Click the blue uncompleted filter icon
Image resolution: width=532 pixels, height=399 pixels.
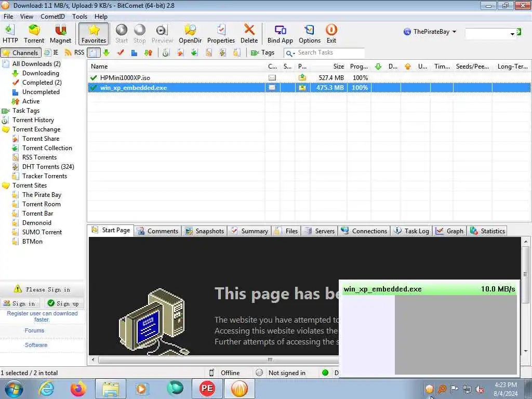(135, 52)
